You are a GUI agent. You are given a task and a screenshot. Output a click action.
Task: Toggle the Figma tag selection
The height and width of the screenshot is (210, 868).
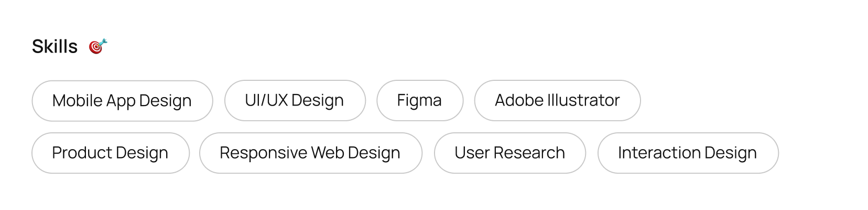click(419, 100)
